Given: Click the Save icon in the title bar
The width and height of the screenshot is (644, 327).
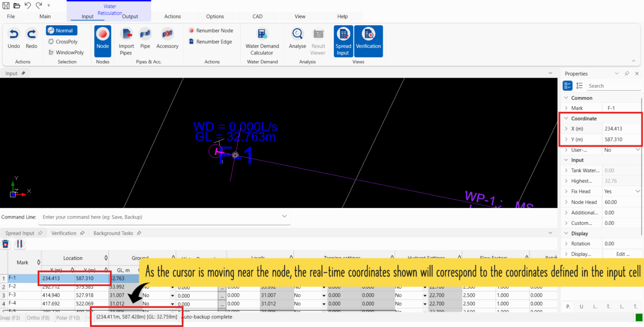Looking at the screenshot, I should coord(6,5).
